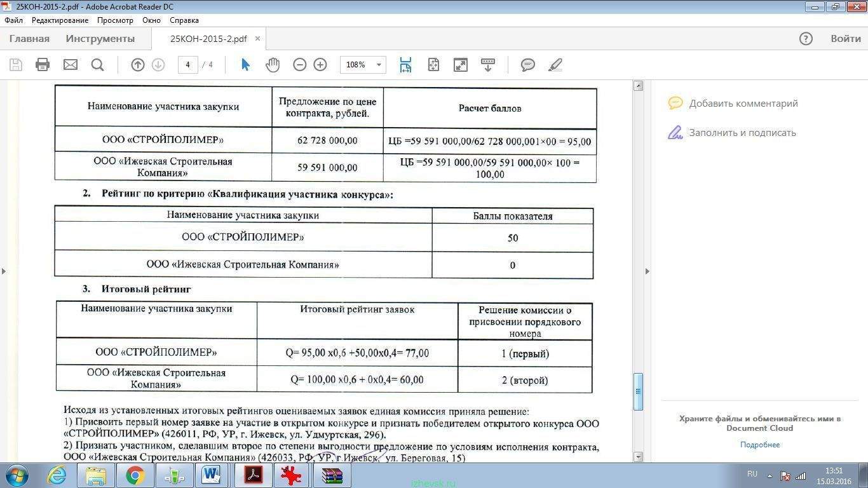
Task: Select the Highlight text pen tool
Action: pyautogui.click(x=555, y=65)
